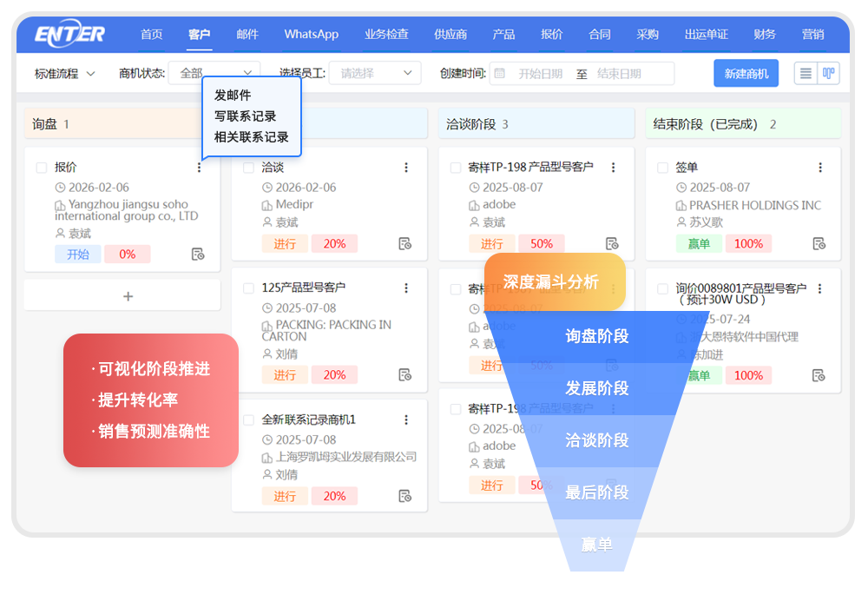Tick the checkbox on 洽谈 card
Viewport: 868px width, 608px height.
248,168
